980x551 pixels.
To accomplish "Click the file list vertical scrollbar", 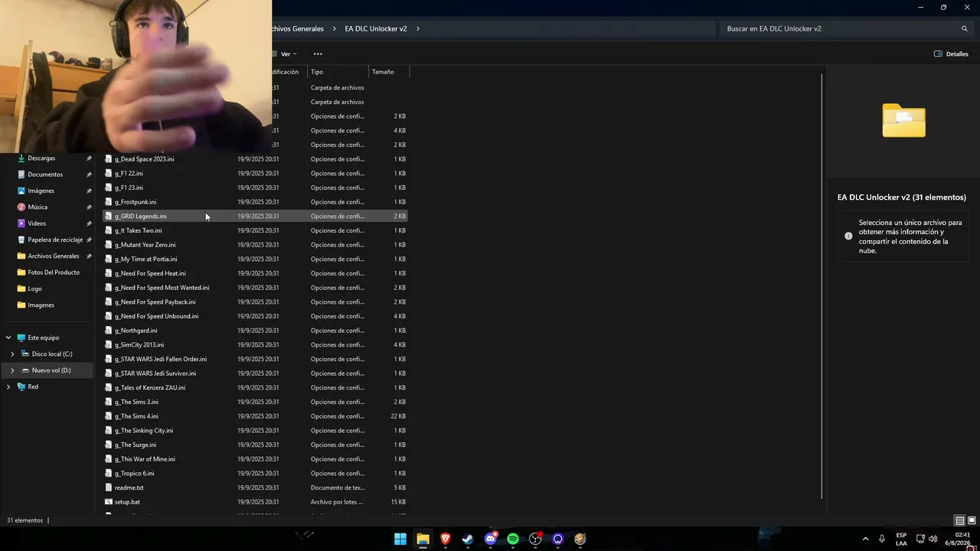I will pyautogui.click(x=822, y=287).
